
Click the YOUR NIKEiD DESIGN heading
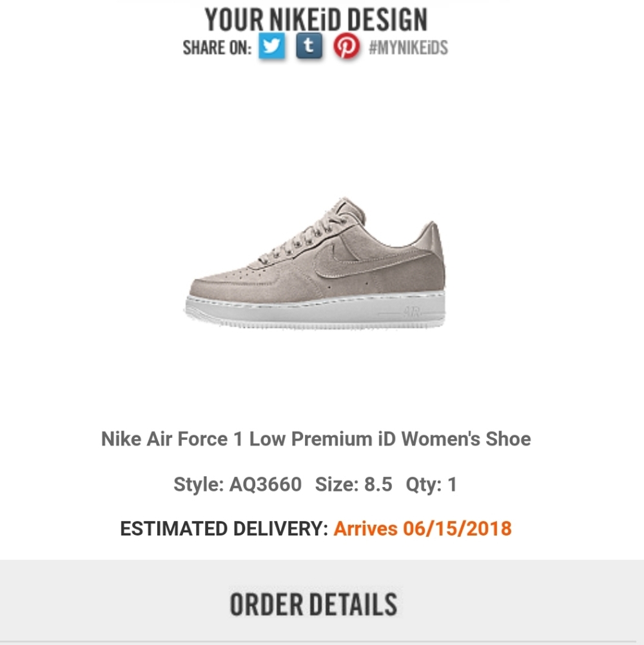pos(316,19)
